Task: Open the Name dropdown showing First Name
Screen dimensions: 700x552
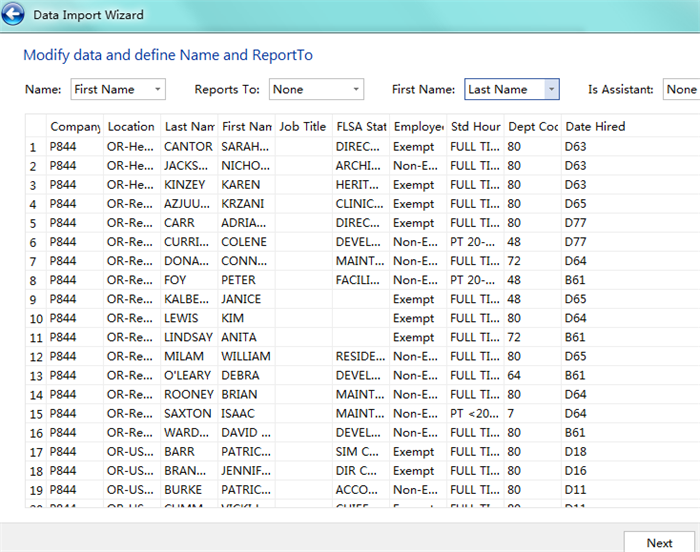Action: click(117, 90)
